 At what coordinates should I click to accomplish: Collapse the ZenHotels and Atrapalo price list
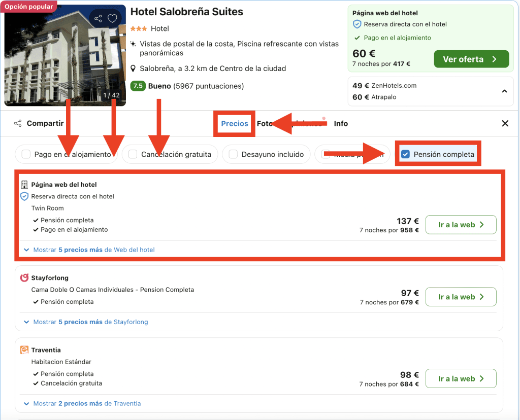504,91
